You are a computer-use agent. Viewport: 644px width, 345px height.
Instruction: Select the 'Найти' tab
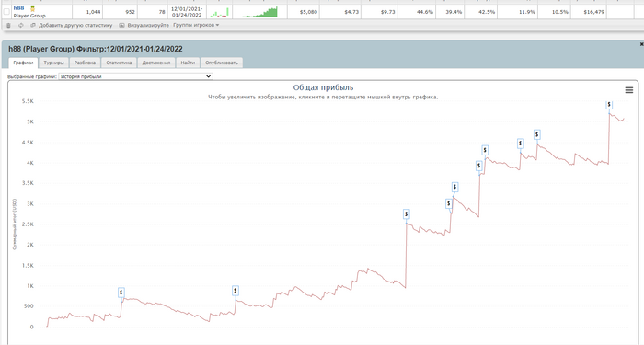tap(188, 63)
